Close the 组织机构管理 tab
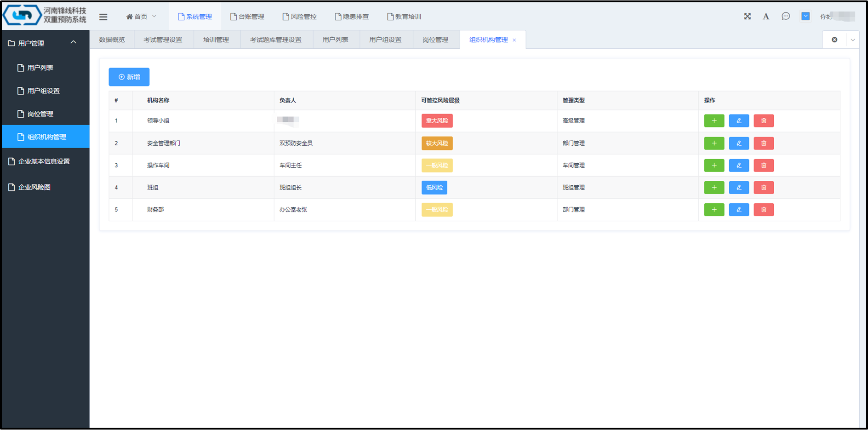The width and height of the screenshot is (868, 430). tap(514, 40)
